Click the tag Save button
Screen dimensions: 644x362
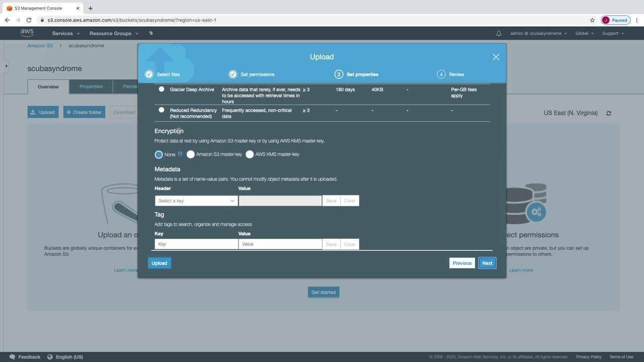(x=331, y=244)
